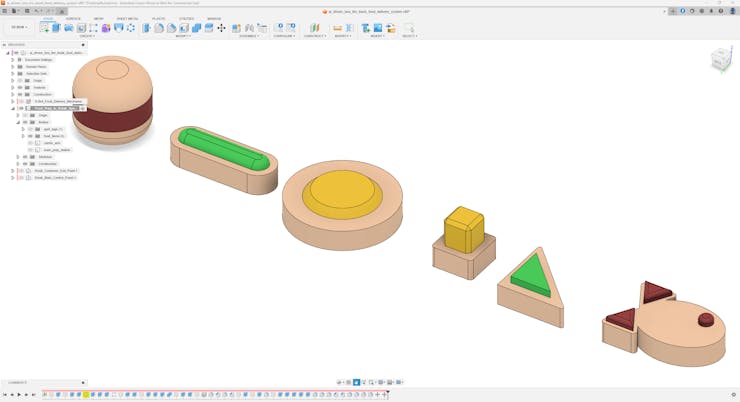
Task: Switch to the Surface tab
Action: (x=73, y=18)
